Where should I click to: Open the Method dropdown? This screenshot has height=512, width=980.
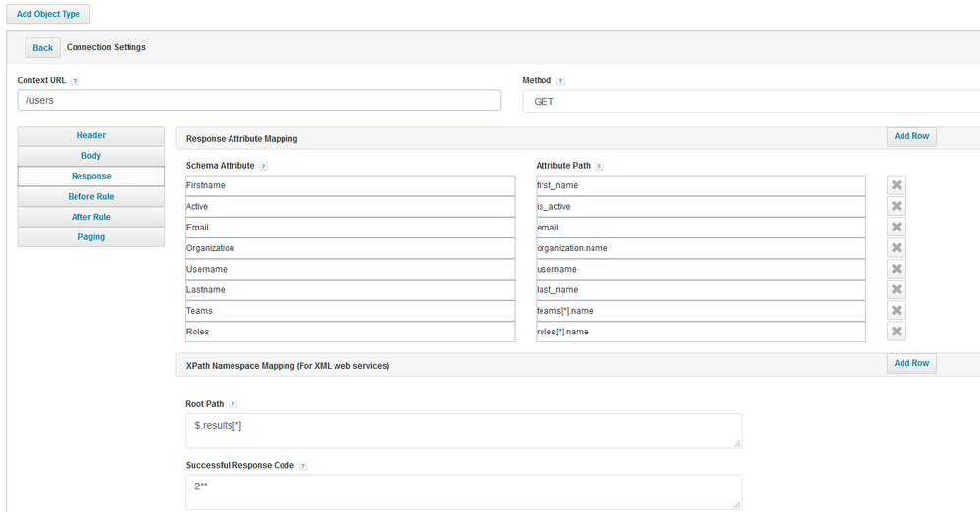click(750, 101)
